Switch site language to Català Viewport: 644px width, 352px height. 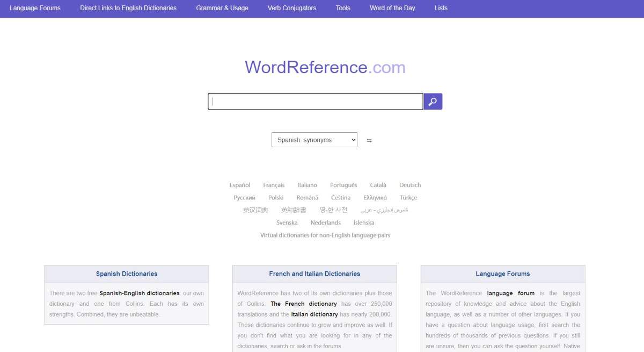378,185
